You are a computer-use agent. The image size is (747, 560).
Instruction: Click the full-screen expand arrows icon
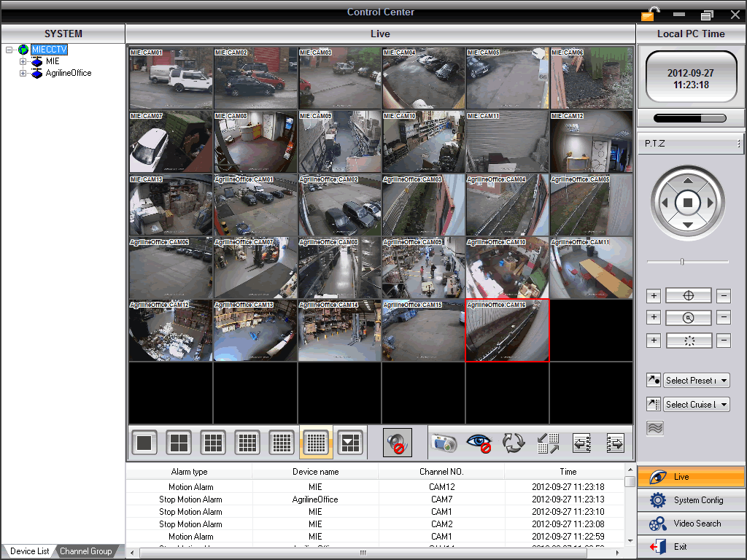coord(547,443)
